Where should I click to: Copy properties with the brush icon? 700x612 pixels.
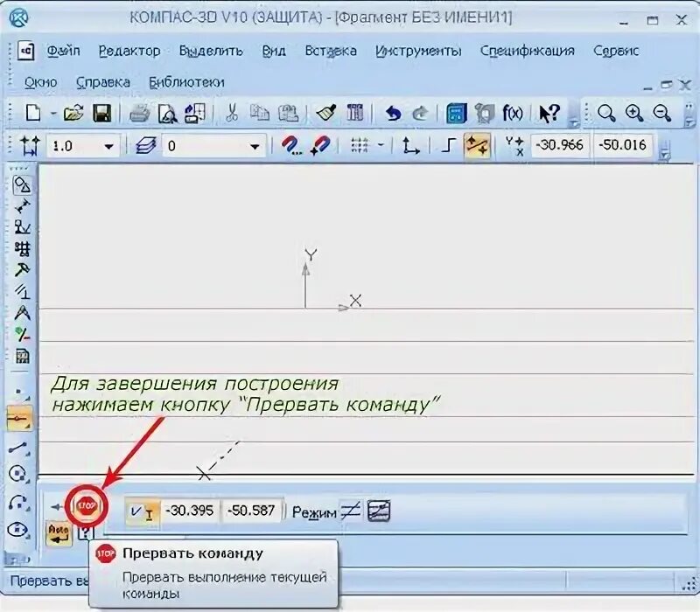[x=326, y=113]
